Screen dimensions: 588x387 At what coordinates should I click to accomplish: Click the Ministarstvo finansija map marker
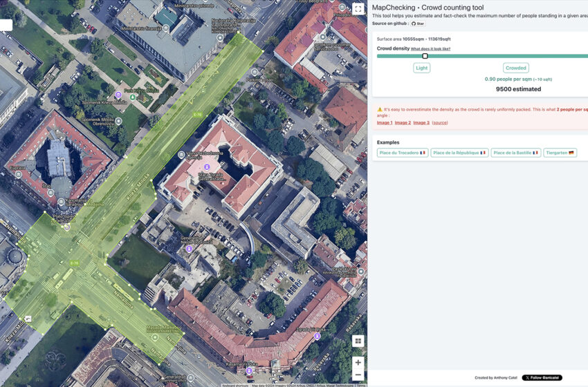click(x=166, y=29)
